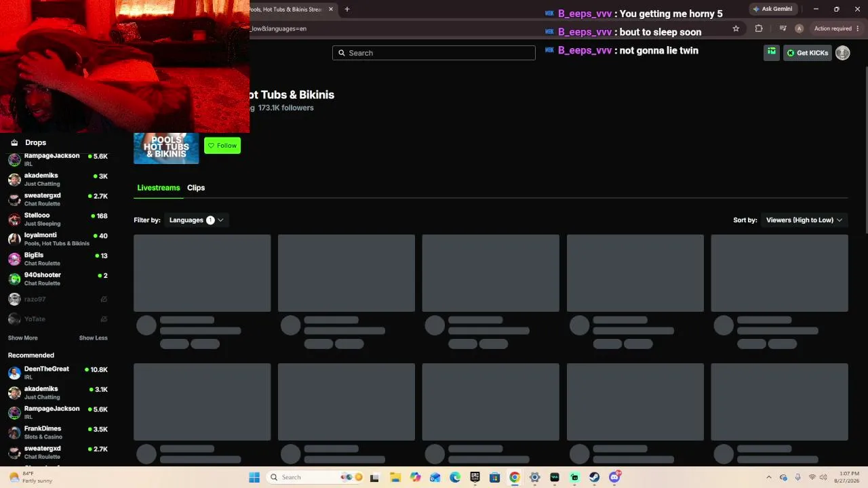The image size is (868, 488).
Task: Click the 173.1K followers text
Action: click(285, 108)
